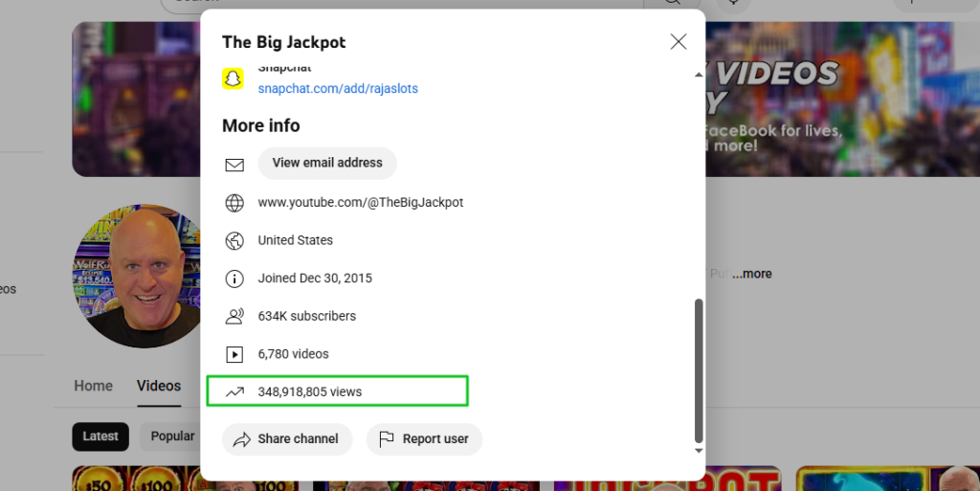Select Joined Dec 30, 2015 text
This screenshot has width=980, height=491.
pos(315,278)
